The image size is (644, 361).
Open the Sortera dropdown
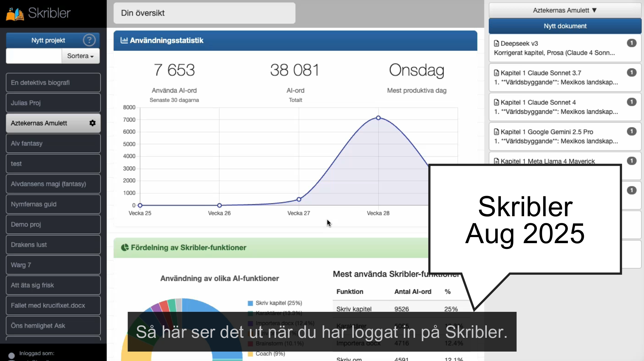(x=80, y=56)
